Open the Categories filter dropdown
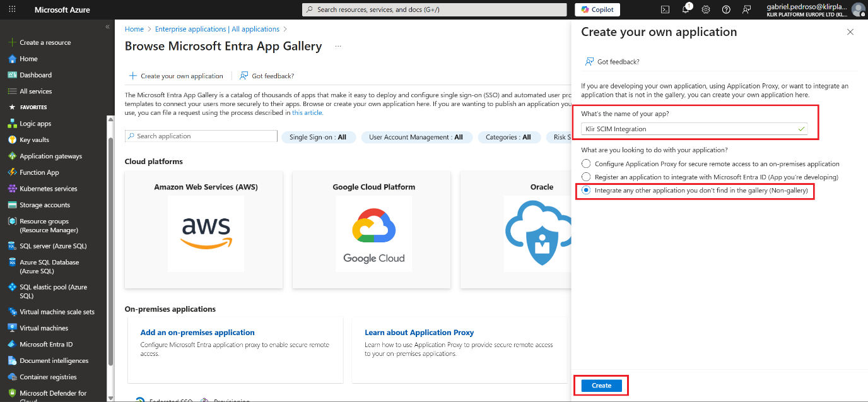 508,137
